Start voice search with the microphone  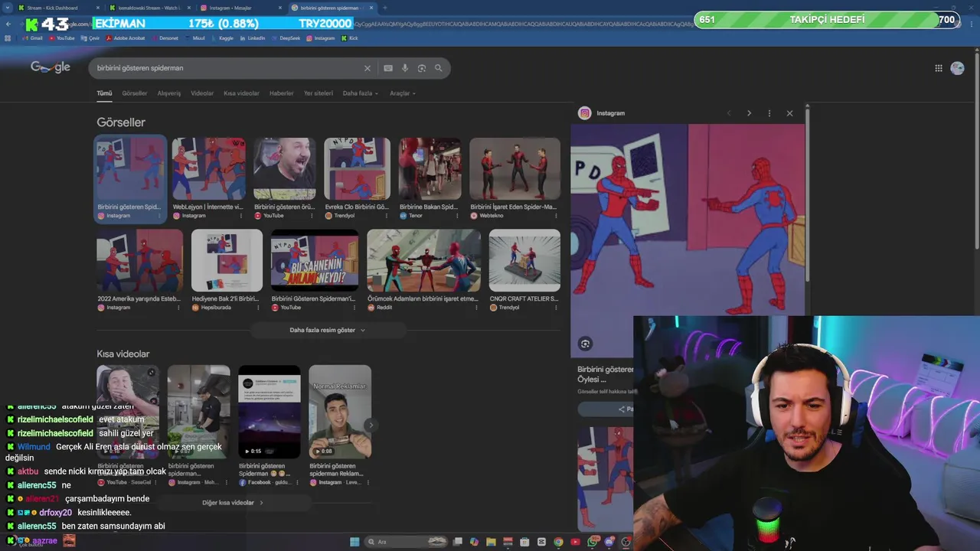[405, 68]
